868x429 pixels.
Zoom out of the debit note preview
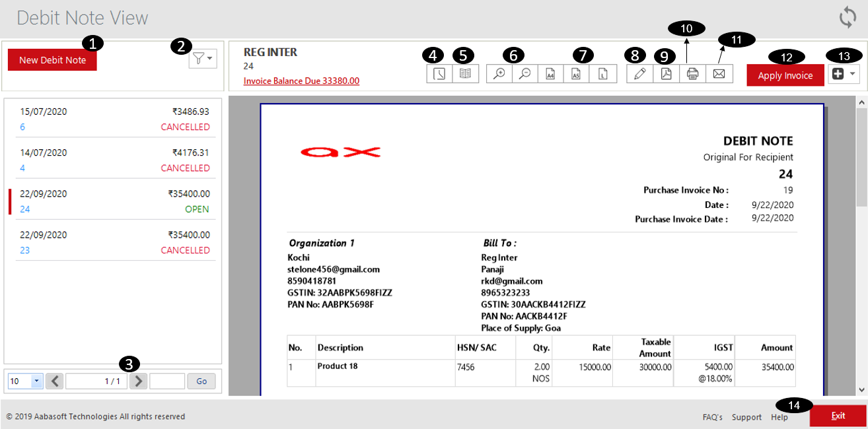point(524,73)
